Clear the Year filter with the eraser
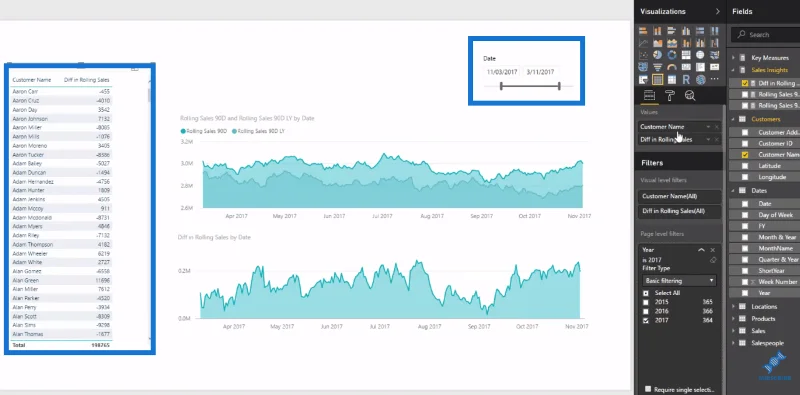 click(x=713, y=260)
